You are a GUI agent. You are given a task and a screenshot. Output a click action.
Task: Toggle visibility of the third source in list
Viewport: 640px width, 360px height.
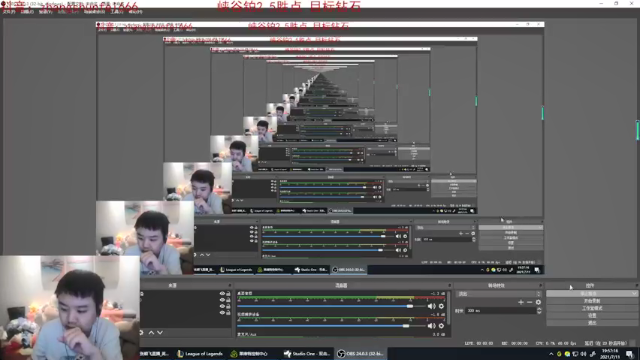coord(222,306)
